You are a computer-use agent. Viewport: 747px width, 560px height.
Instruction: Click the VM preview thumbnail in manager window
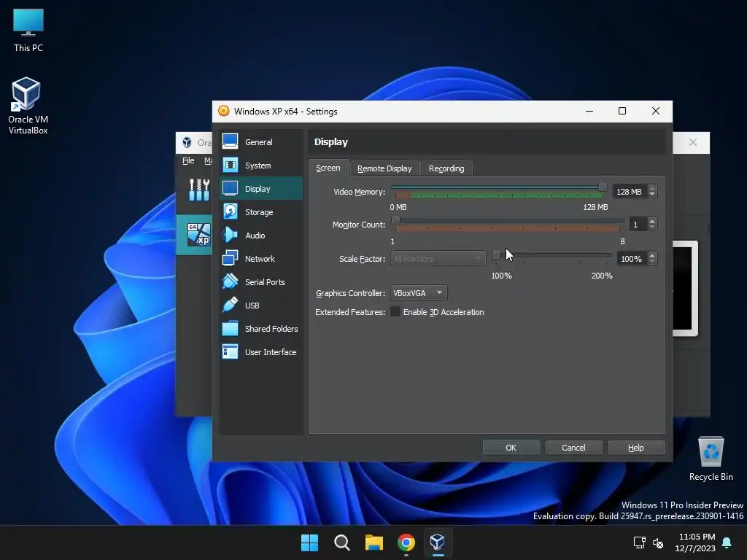click(x=685, y=289)
